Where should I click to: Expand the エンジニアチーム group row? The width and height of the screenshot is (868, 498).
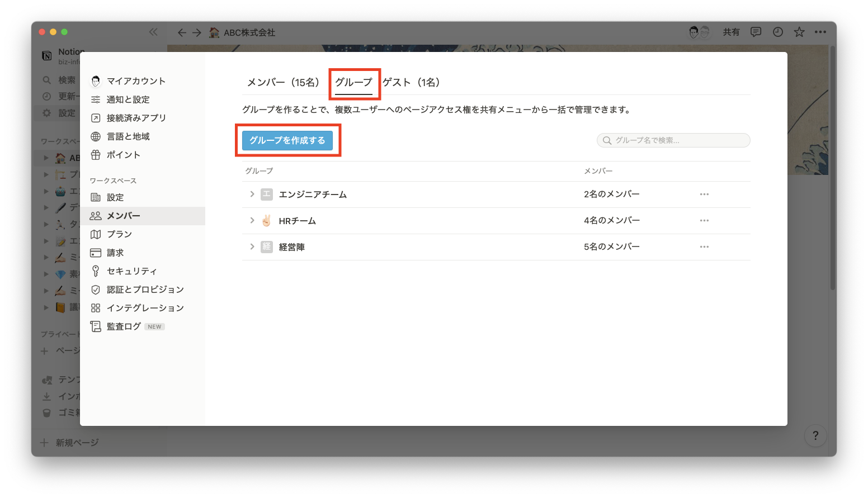point(252,194)
